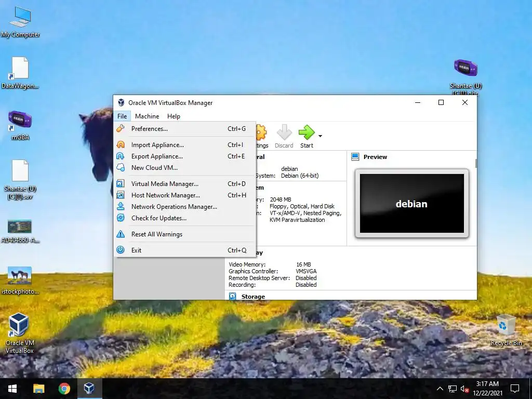Click the Debian (64-bit) value text

[x=300, y=176]
